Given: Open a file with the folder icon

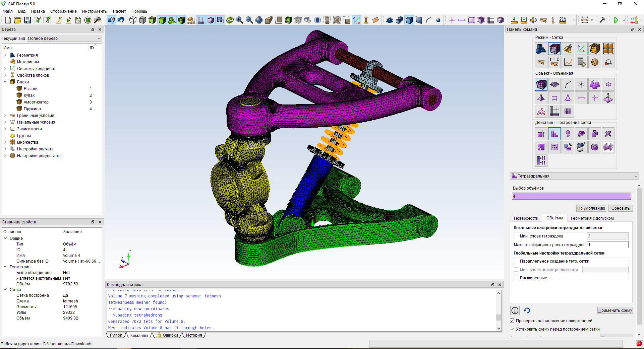Looking at the screenshot, I should pyautogui.click(x=18, y=20).
